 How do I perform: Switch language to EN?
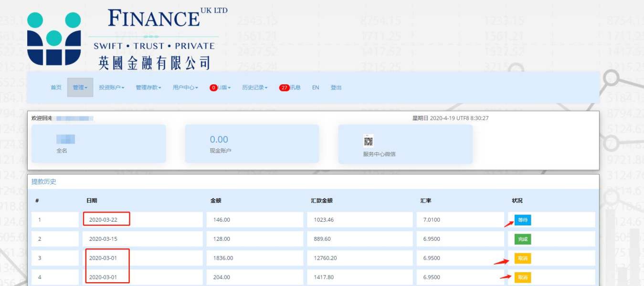click(316, 88)
